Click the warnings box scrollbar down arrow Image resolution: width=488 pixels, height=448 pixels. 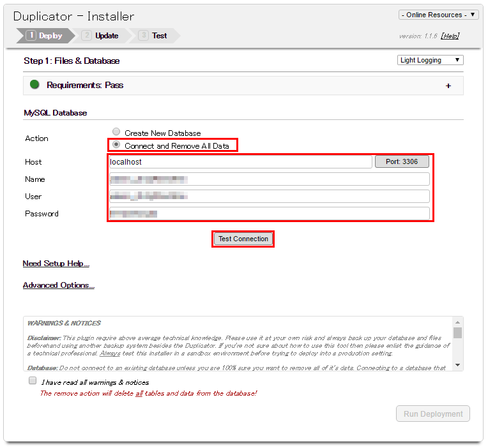(457, 365)
